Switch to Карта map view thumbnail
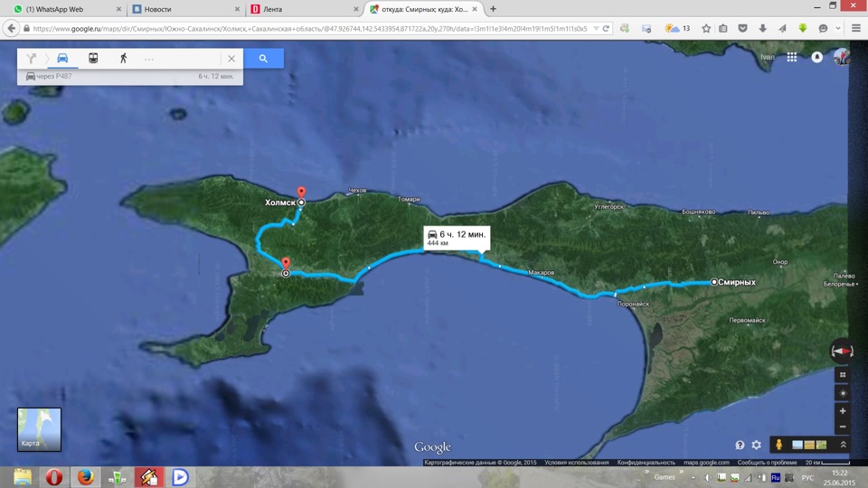 39,429
